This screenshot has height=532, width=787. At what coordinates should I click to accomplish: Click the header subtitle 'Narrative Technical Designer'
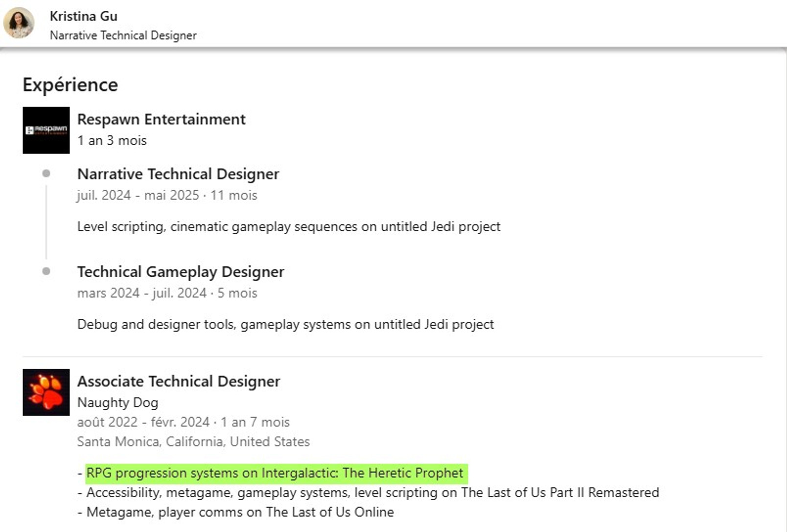[123, 35]
